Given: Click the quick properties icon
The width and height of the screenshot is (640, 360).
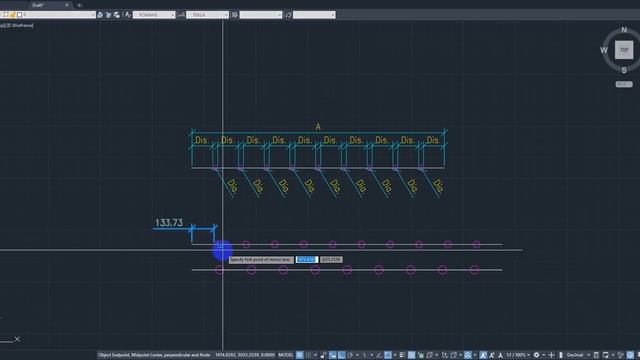Looking at the screenshot, I should (x=596, y=355).
